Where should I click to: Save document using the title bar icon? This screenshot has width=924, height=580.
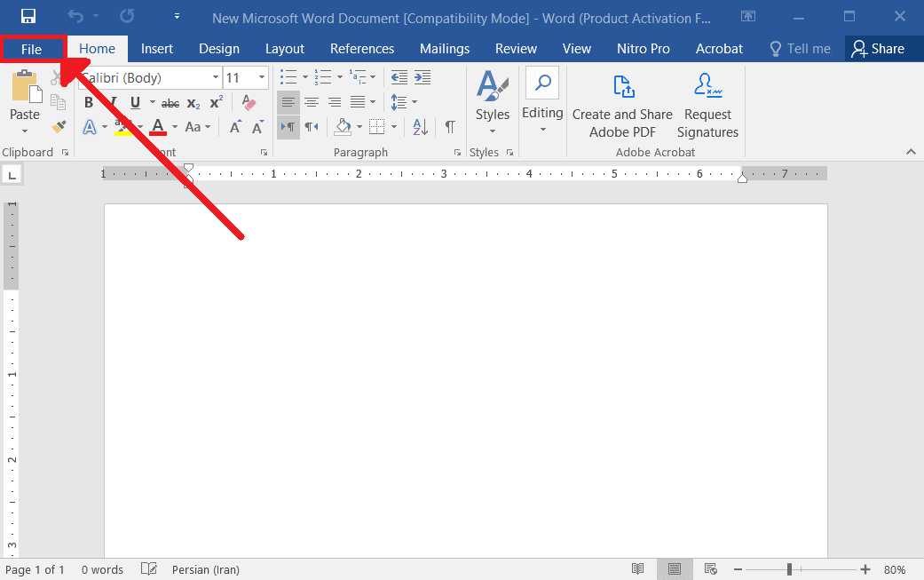[28, 16]
